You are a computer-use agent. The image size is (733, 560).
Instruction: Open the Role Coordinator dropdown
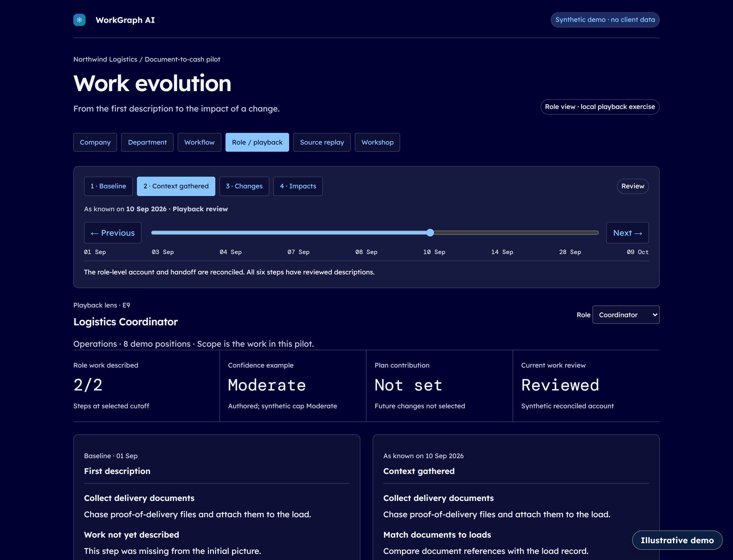(626, 315)
